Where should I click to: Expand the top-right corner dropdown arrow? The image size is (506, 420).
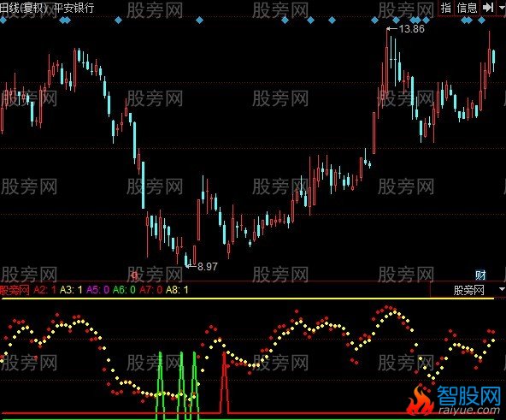[502, 8]
